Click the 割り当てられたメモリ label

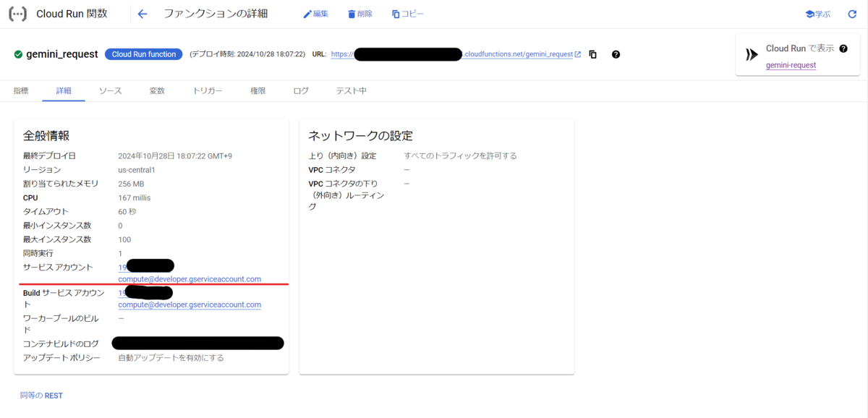[61, 184]
